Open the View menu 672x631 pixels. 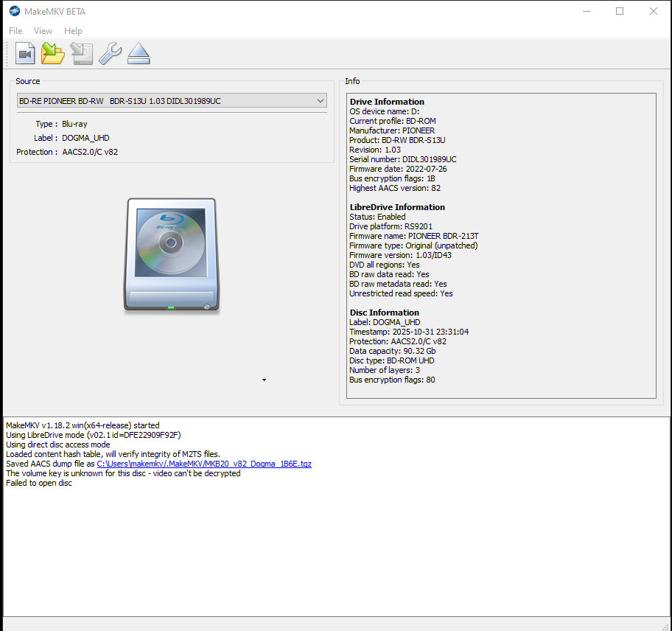click(43, 30)
